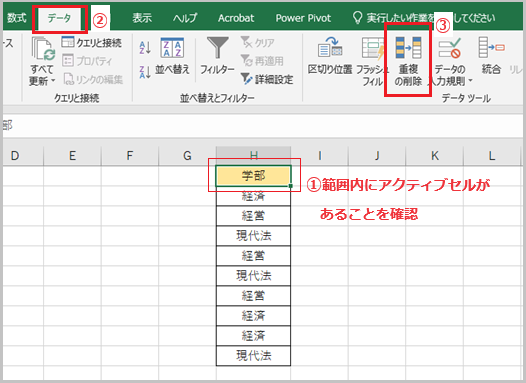Select column E header
Screen dimensions: 526x383
72,156
